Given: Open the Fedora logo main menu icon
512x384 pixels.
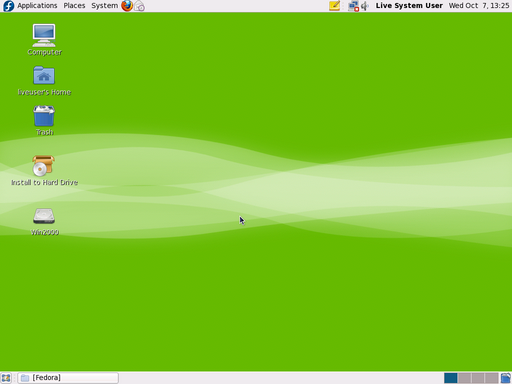Looking at the screenshot, I should (x=8, y=6).
